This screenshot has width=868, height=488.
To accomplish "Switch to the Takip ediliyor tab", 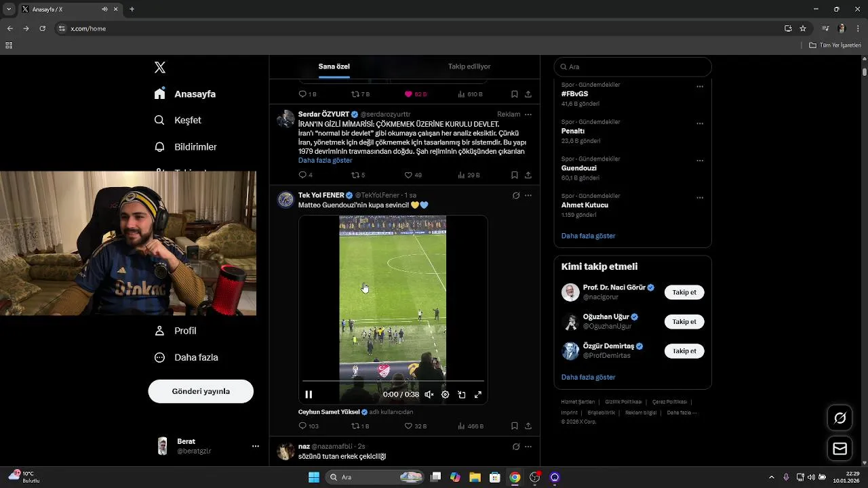I will (469, 66).
